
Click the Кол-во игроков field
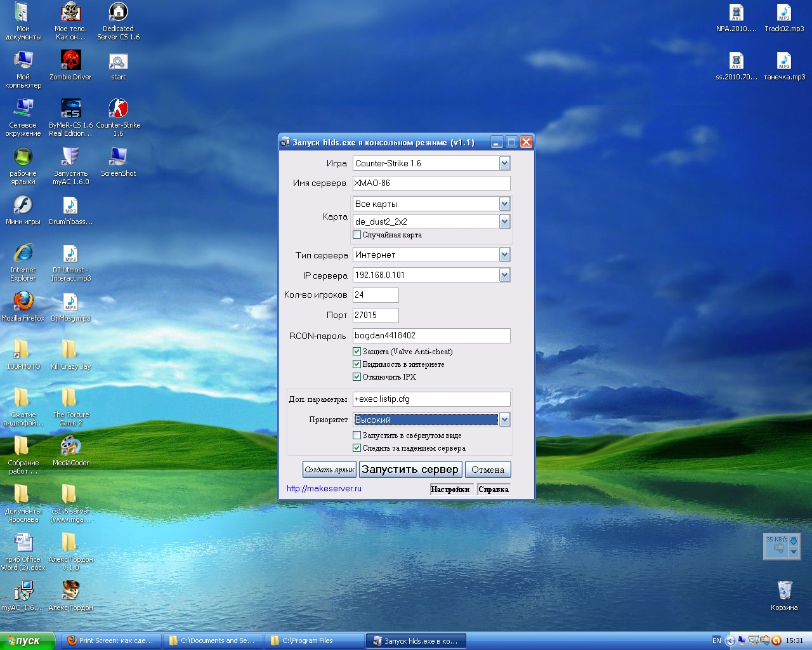376,295
